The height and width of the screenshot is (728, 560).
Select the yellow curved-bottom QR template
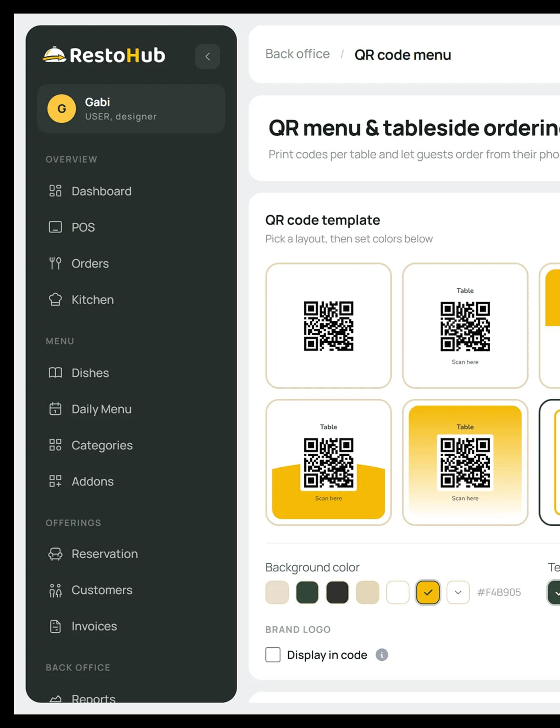(329, 462)
